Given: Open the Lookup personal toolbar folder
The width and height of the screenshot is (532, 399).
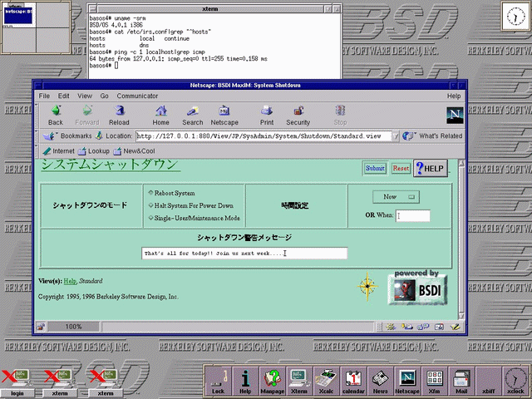Looking at the screenshot, I should (x=94, y=151).
